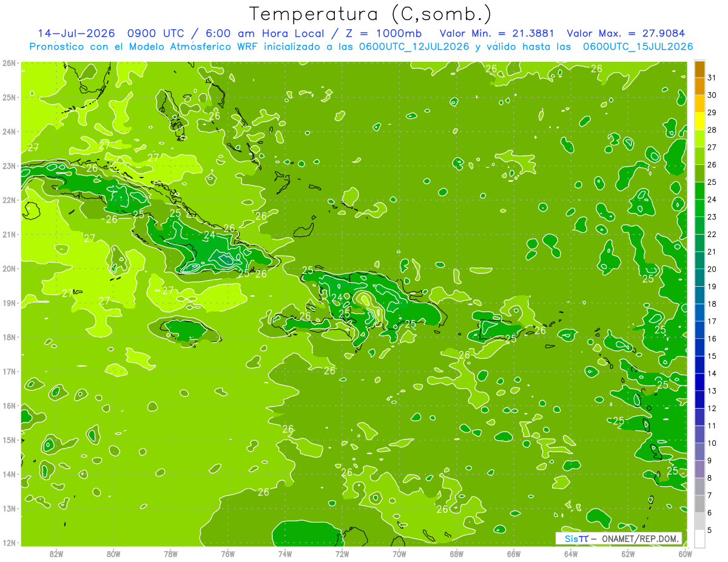Click the '68W' longitude label
728x562 pixels.
[456, 554]
